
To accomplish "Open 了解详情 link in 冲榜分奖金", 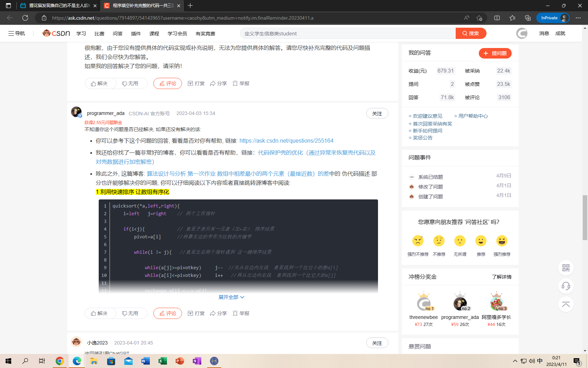I will tap(502, 277).
